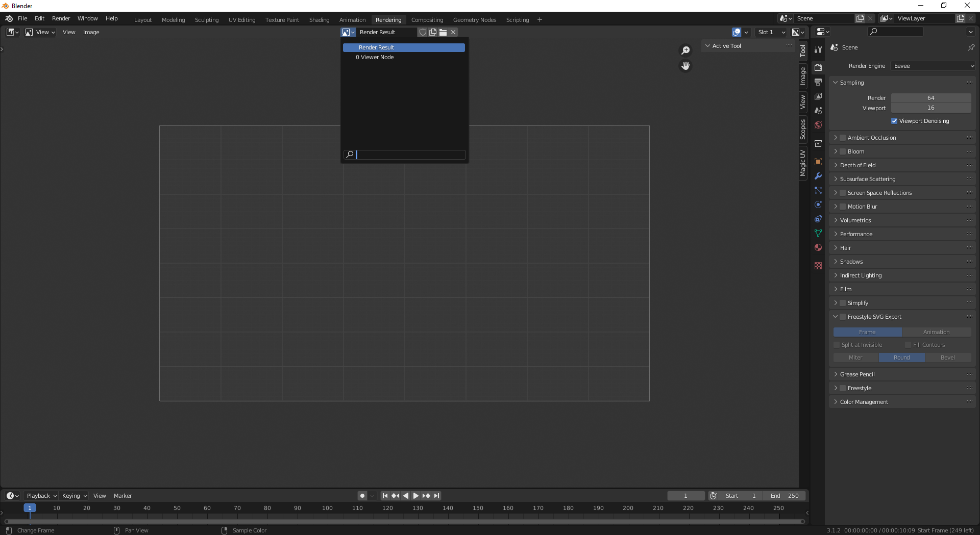Screen dimensions: 980x535
Task: Open the Tool properties tab icon
Action: (818, 49)
